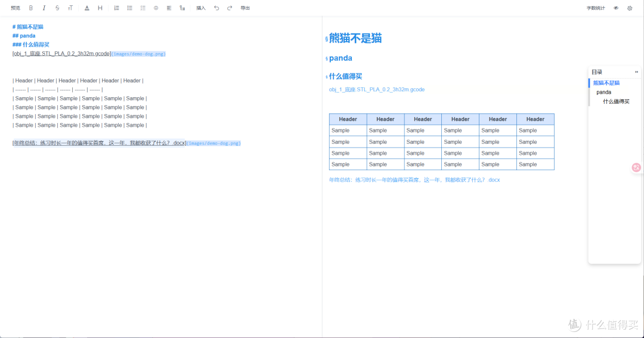Click the 预览 toolbar button
Viewport: 644px width, 338px height.
[16, 8]
